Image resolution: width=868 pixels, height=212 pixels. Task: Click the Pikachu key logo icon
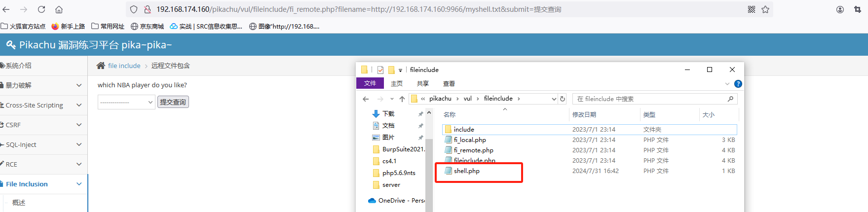coord(11,45)
